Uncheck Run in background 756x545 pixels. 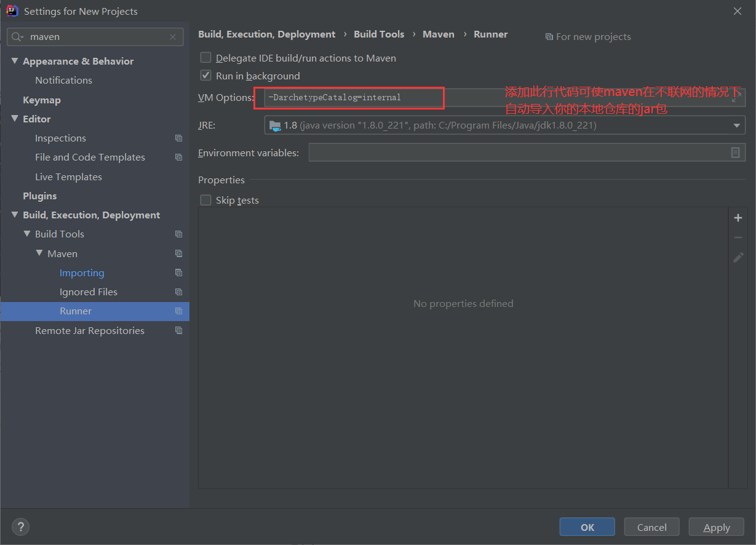tap(206, 76)
